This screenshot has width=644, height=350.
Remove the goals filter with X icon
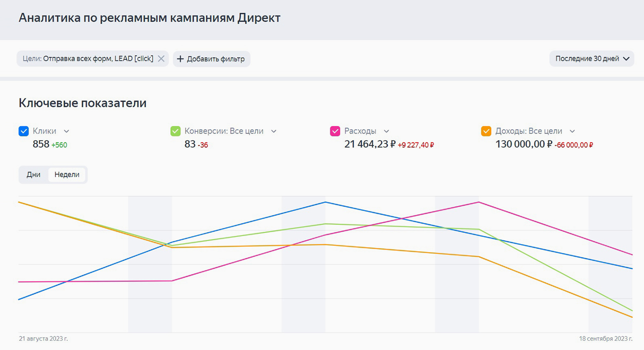161,59
